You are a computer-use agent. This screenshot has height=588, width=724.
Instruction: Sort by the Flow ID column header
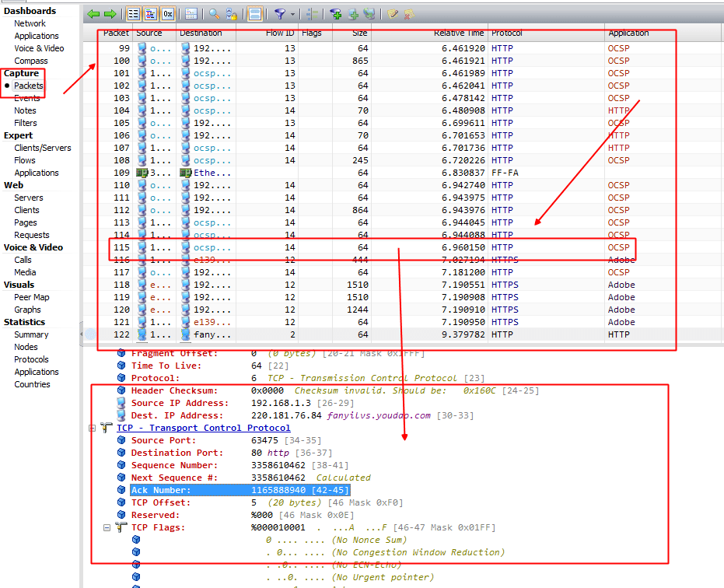[280, 33]
